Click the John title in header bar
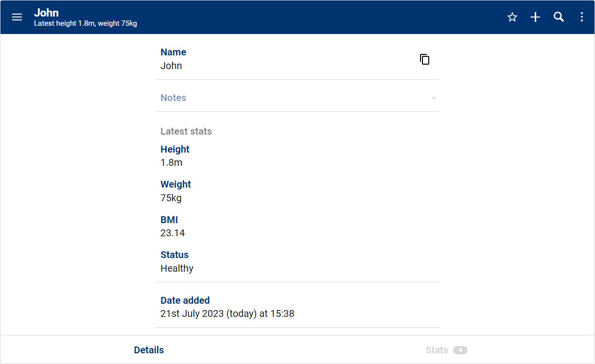 (47, 13)
